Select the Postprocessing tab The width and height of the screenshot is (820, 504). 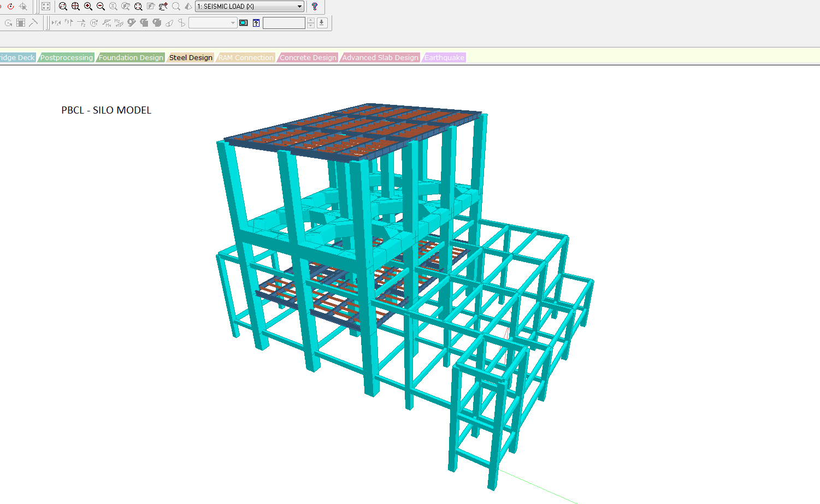tap(66, 57)
